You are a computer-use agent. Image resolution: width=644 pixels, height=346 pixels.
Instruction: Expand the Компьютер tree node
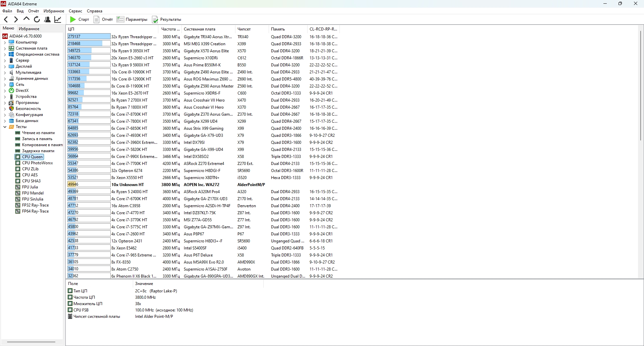pos(5,42)
